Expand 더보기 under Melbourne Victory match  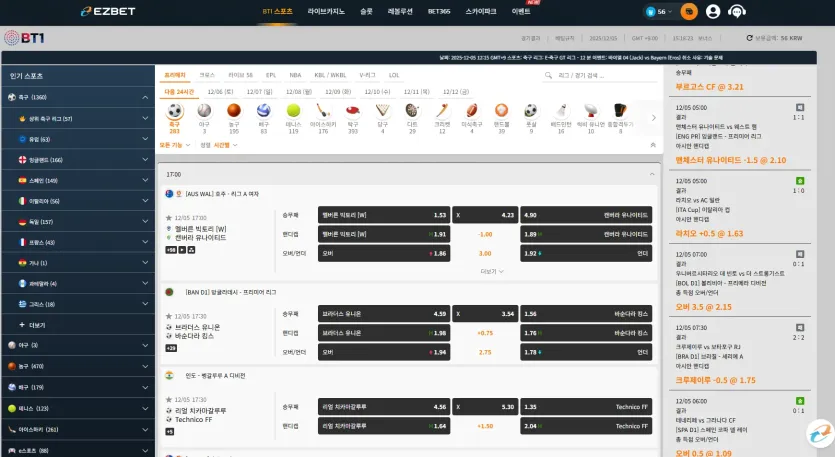[x=492, y=272]
